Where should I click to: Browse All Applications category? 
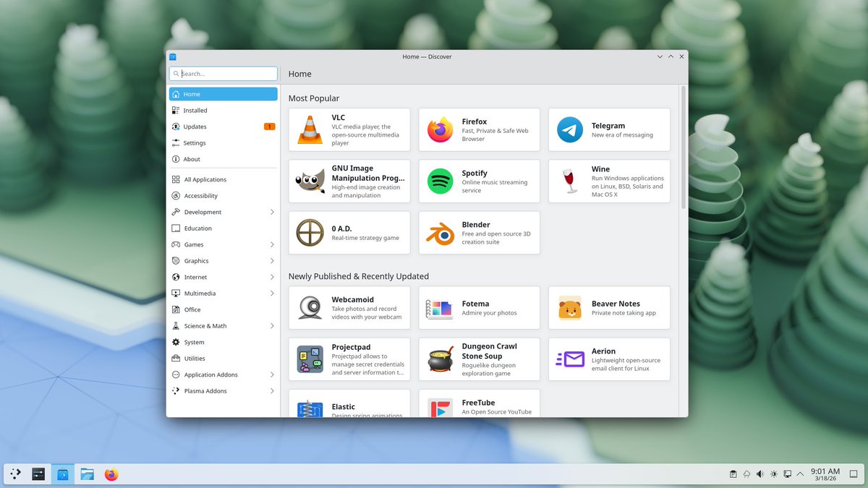pos(224,179)
